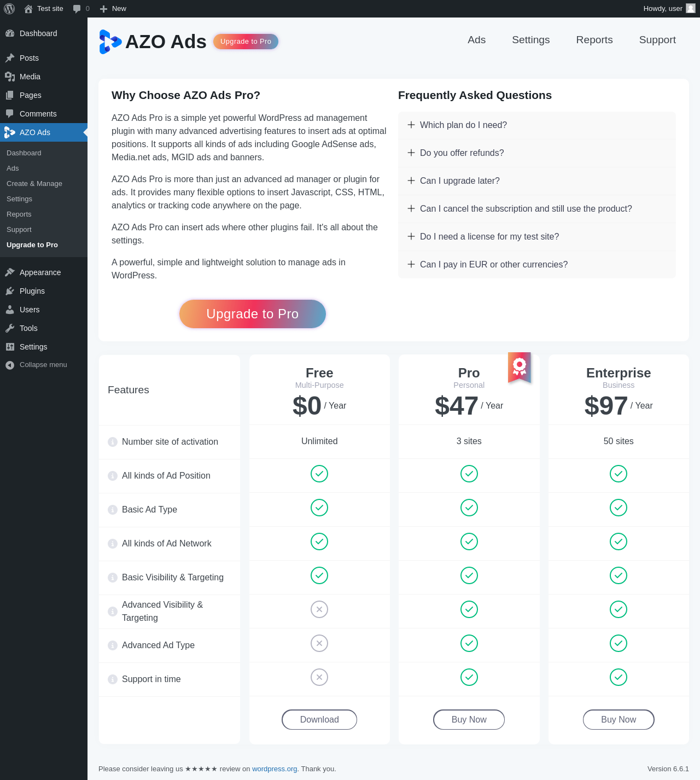The width and height of the screenshot is (700, 780).
Task: Click Free plan X mark for Support in time
Action: point(319,677)
